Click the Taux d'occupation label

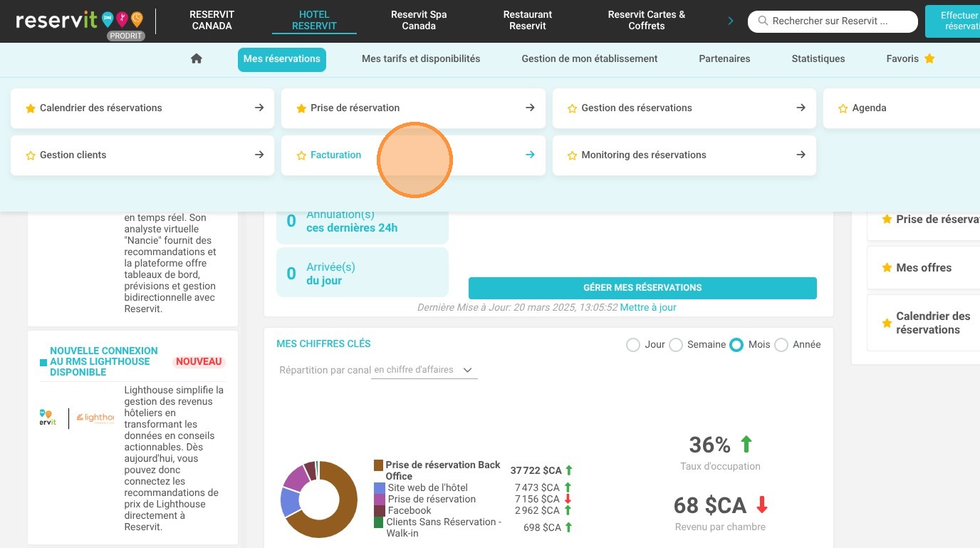pyautogui.click(x=720, y=467)
